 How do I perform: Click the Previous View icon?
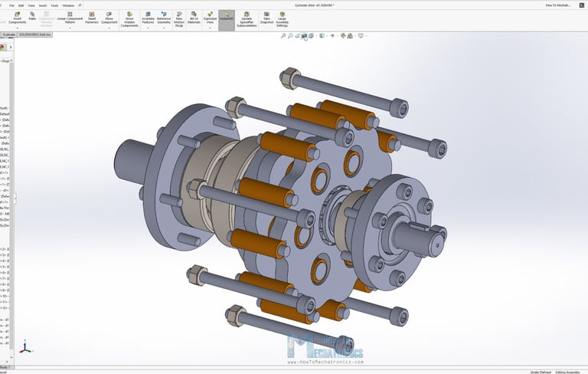tap(297, 36)
